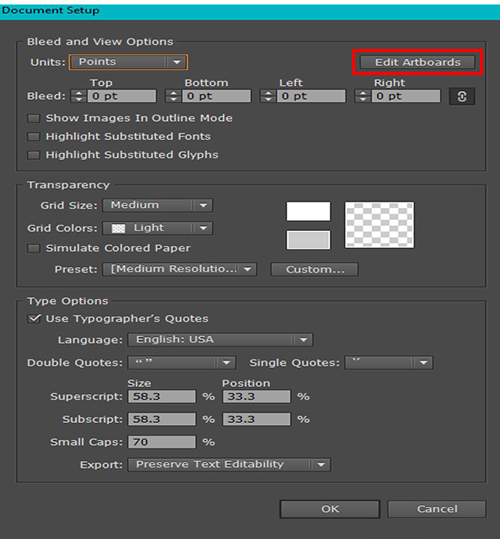500x539 pixels.
Task: Click the Cancel button
Action: pyautogui.click(x=437, y=509)
